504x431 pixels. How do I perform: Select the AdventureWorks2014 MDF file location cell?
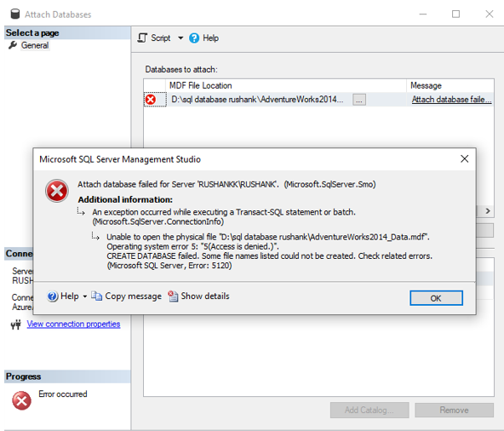[257, 100]
